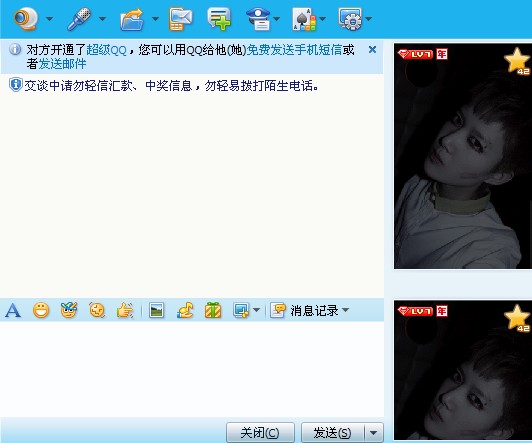Screen dimensions: 532x443
Task: Open the send file folder icon
Action: coord(132,19)
